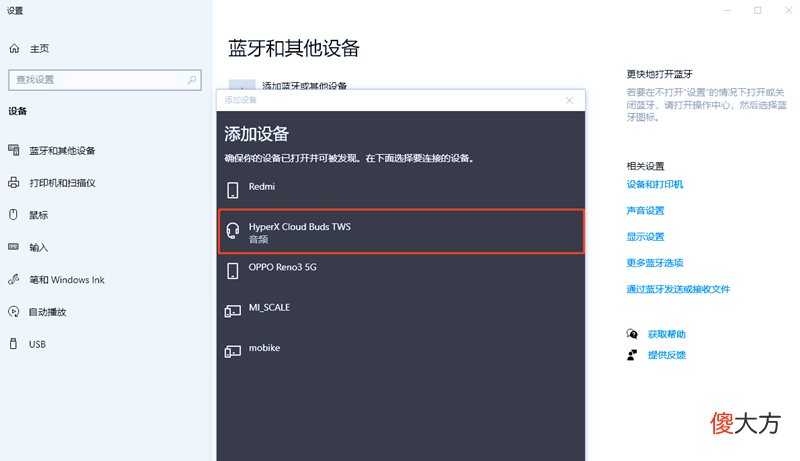Click the 提供反馈 link

[666, 355]
